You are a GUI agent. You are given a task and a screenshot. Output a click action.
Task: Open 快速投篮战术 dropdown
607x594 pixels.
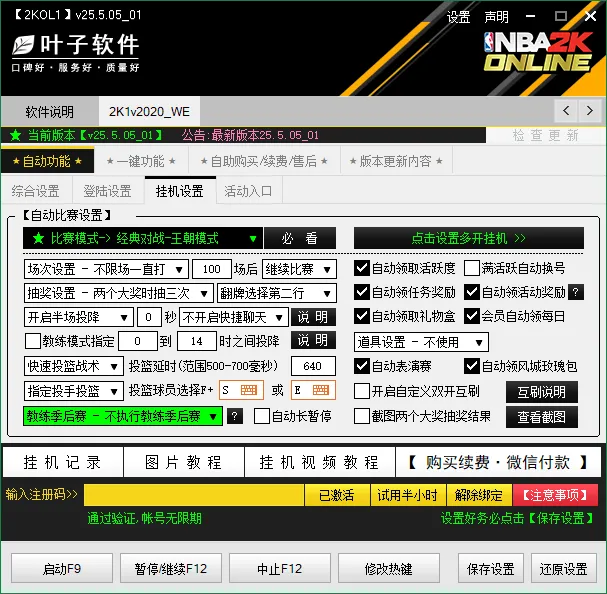[x=74, y=366]
